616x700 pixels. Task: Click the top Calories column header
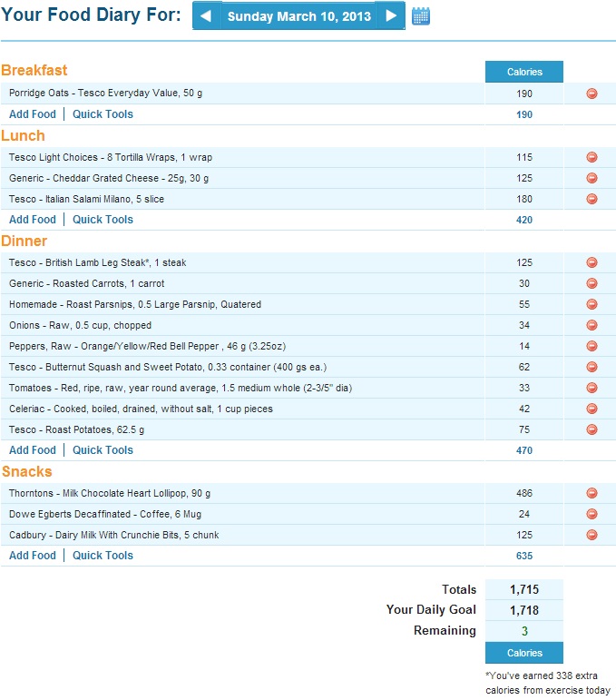pos(524,72)
